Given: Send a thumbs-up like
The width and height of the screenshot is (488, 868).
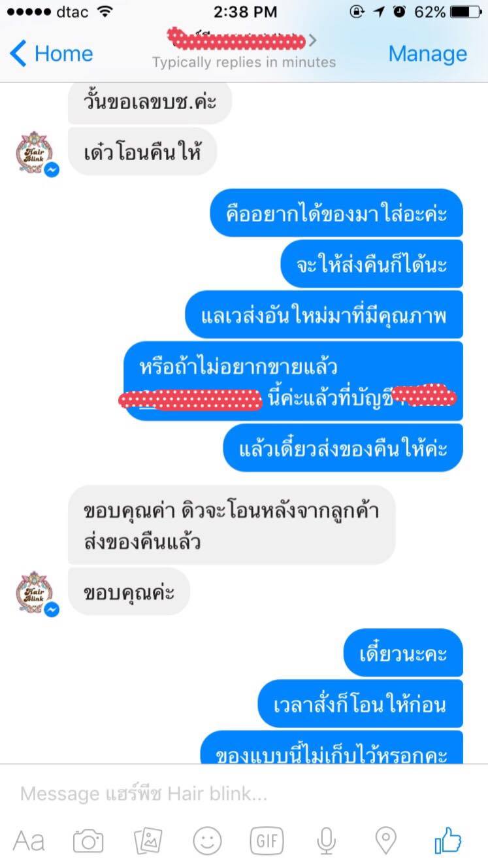Looking at the screenshot, I should [x=448, y=839].
